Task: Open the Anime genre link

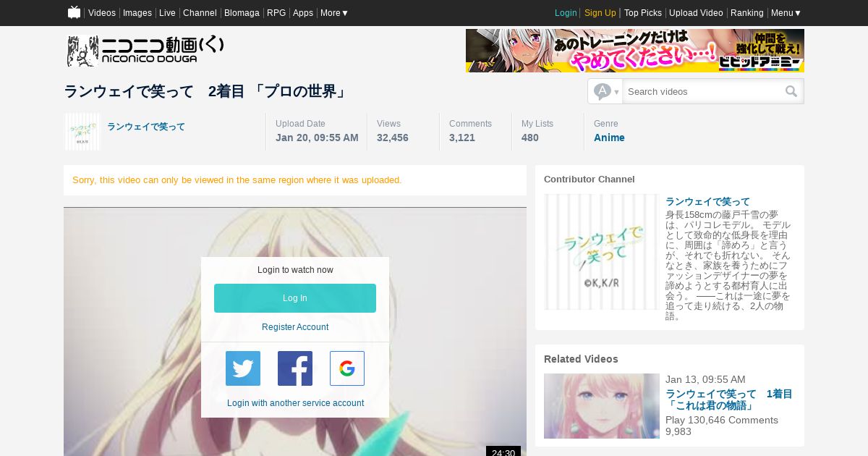Action: [x=609, y=138]
